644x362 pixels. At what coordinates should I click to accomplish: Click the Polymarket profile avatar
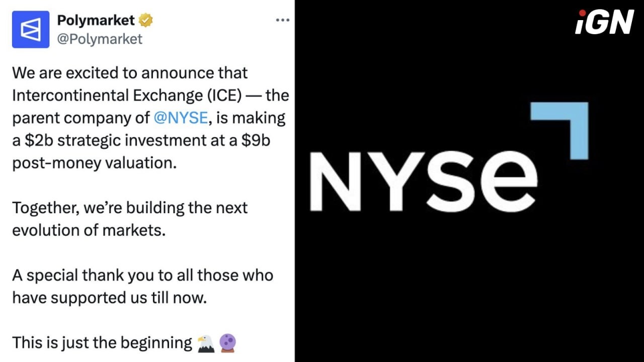[31, 30]
